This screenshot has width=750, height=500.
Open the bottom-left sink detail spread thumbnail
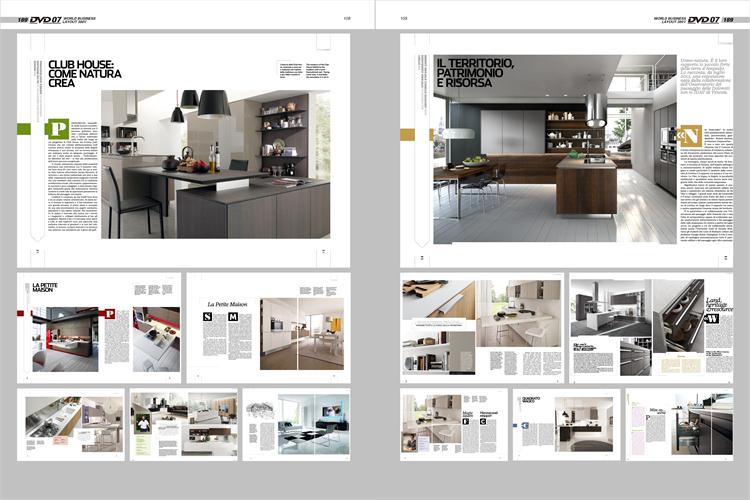pyautogui.click(x=71, y=424)
